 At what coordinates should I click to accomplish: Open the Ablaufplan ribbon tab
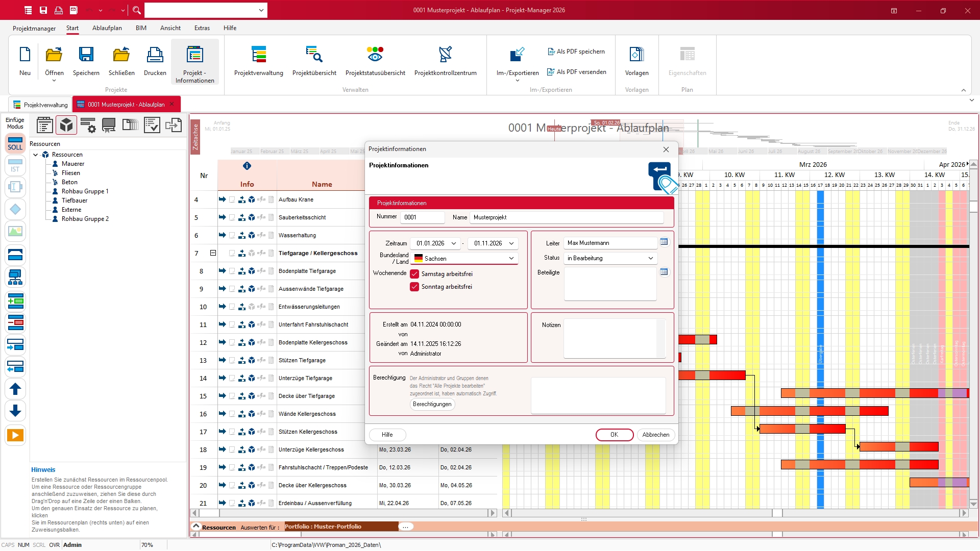tap(107, 28)
